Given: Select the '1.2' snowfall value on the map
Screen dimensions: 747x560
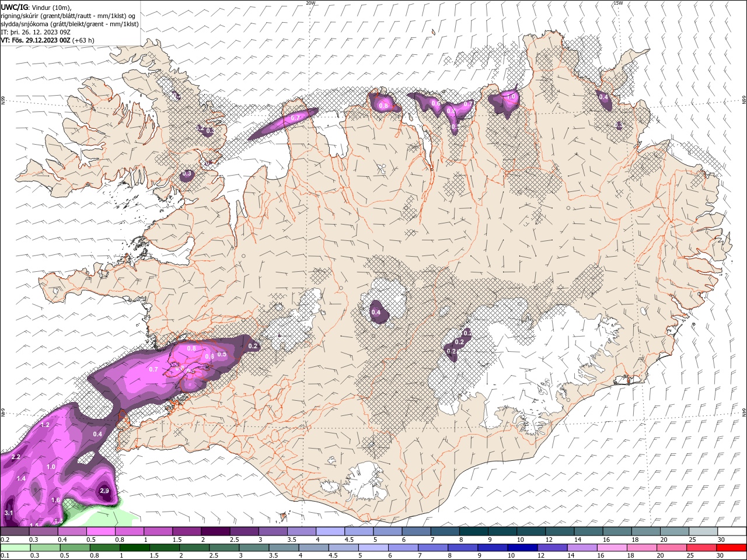Looking at the screenshot, I should click(x=45, y=425).
